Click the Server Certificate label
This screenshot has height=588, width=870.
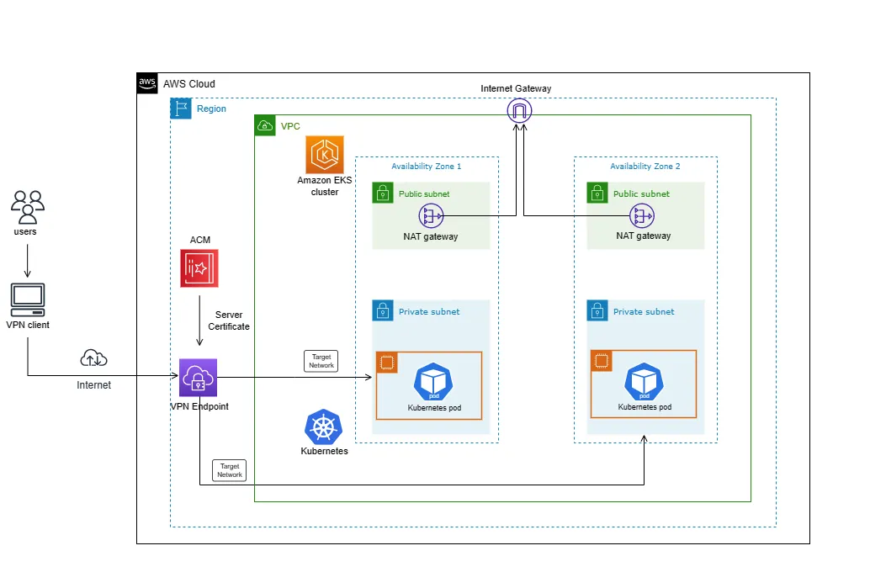(x=228, y=320)
